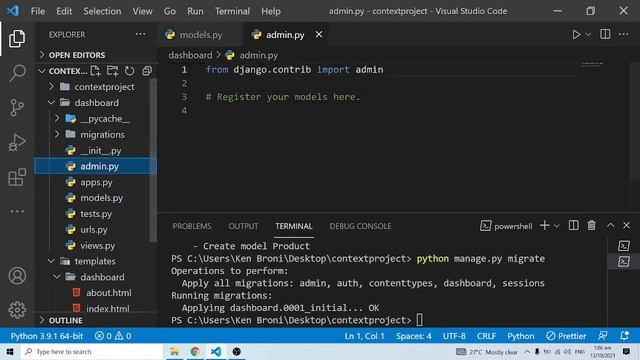The width and height of the screenshot is (640, 360).
Task: Refresh the explorer file tree
Action: coord(129,71)
